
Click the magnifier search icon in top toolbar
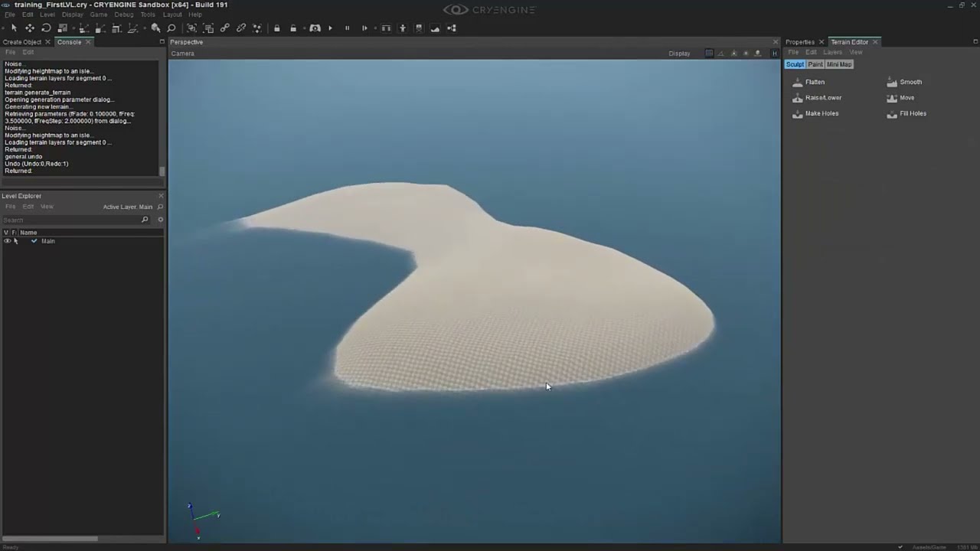[171, 28]
